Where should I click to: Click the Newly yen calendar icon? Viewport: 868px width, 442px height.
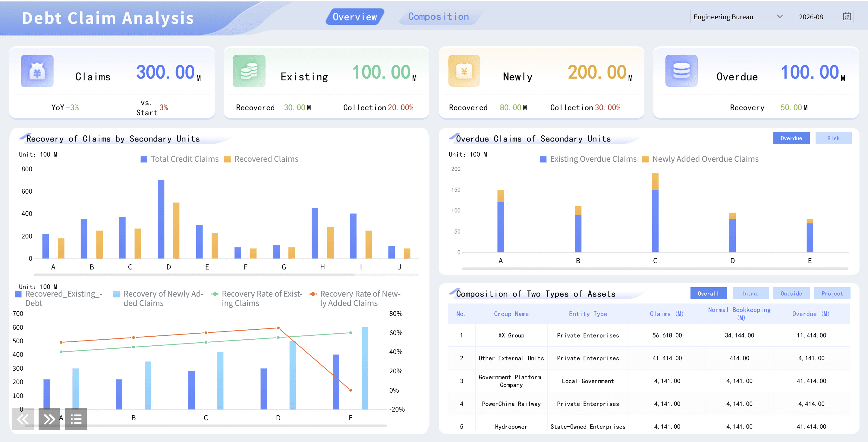point(464,71)
